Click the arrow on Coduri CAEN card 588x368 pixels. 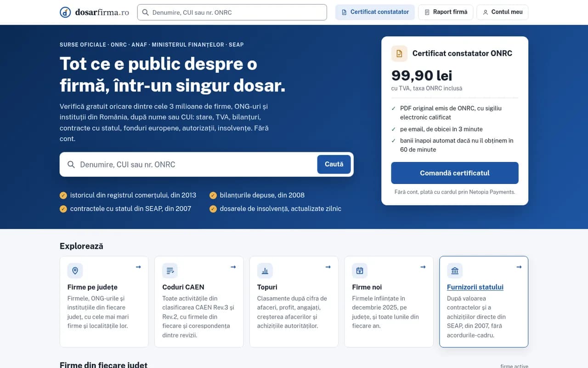233,267
